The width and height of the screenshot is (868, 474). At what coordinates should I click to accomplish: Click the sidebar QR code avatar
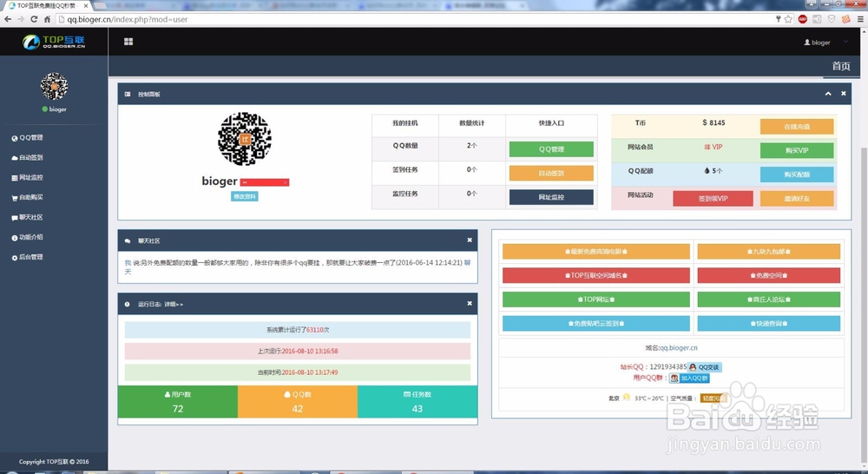pos(54,87)
